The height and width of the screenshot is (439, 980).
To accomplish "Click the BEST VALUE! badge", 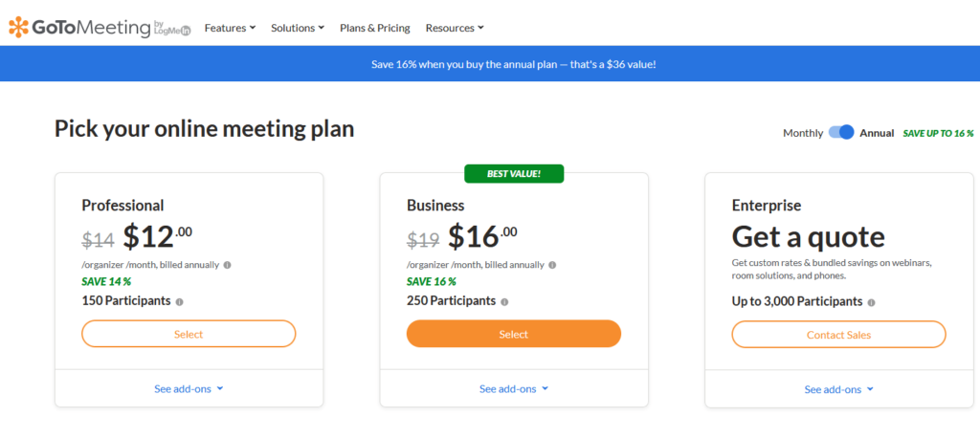I will point(514,174).
